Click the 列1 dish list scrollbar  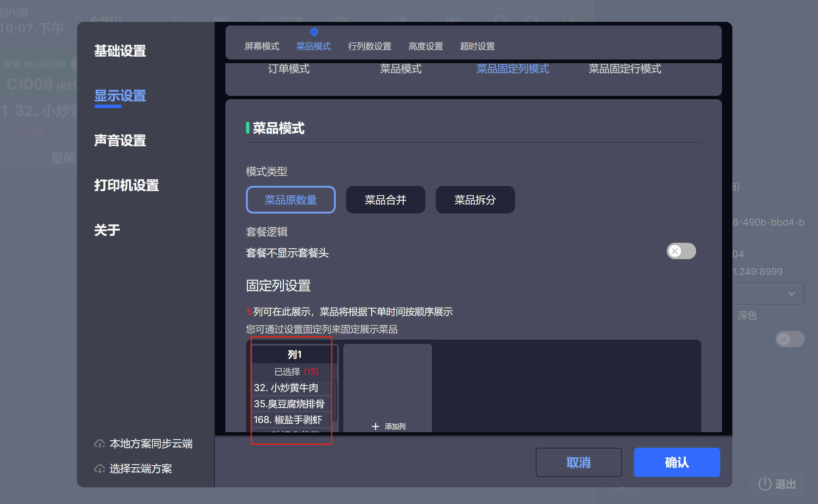(335, 401)
